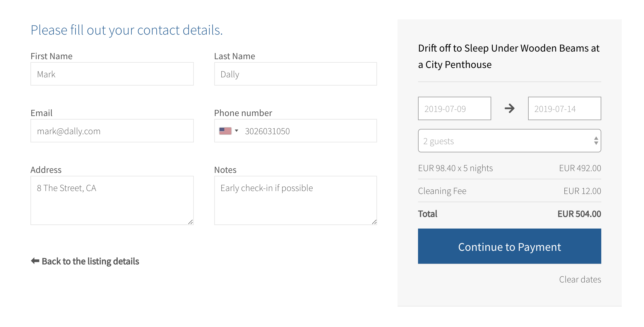Image resolution: width=644 pixels, height=327 pixels.
Task: Click the phone number input
Action: tap(307, 131)
